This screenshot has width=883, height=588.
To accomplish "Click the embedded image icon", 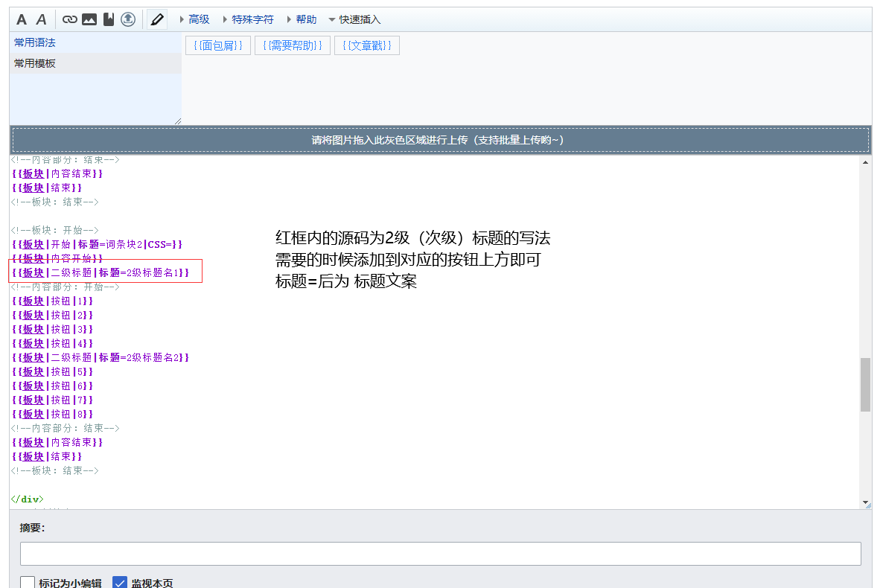I will click(89, 19).
